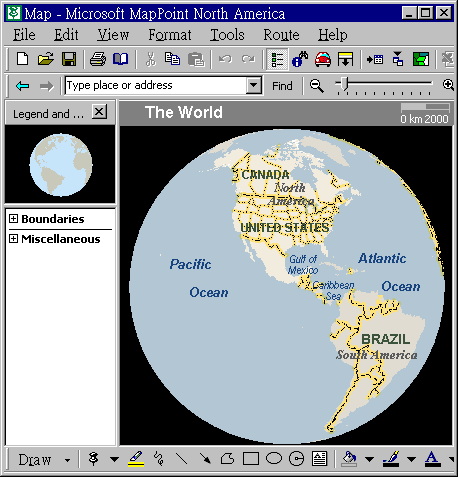Click the The World map title

coord(184,112)
